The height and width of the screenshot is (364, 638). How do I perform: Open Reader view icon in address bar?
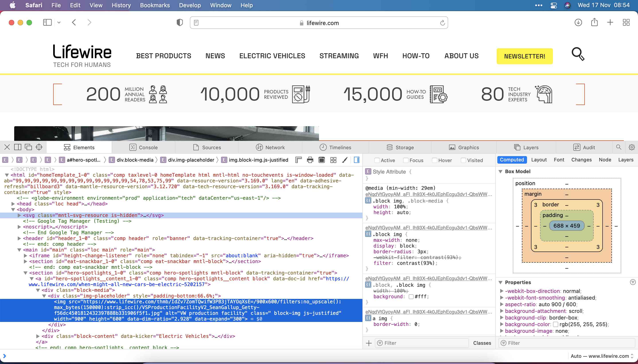point(196,23)
